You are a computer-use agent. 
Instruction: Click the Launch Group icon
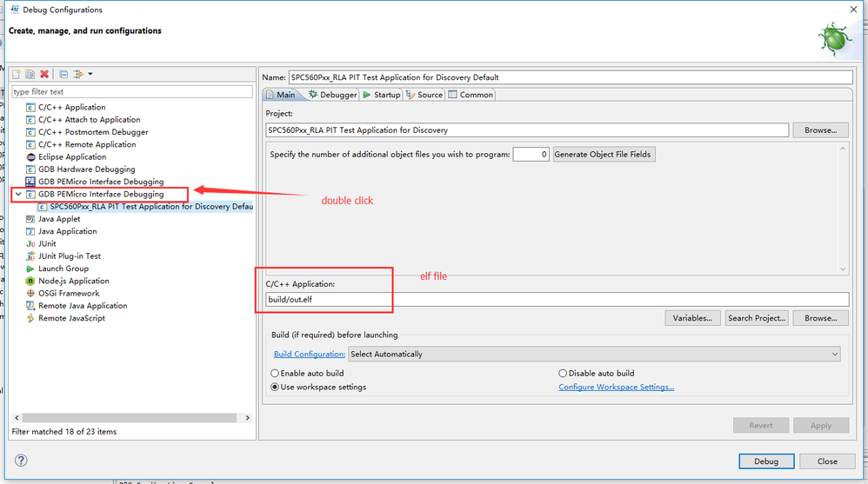(30, 269)
